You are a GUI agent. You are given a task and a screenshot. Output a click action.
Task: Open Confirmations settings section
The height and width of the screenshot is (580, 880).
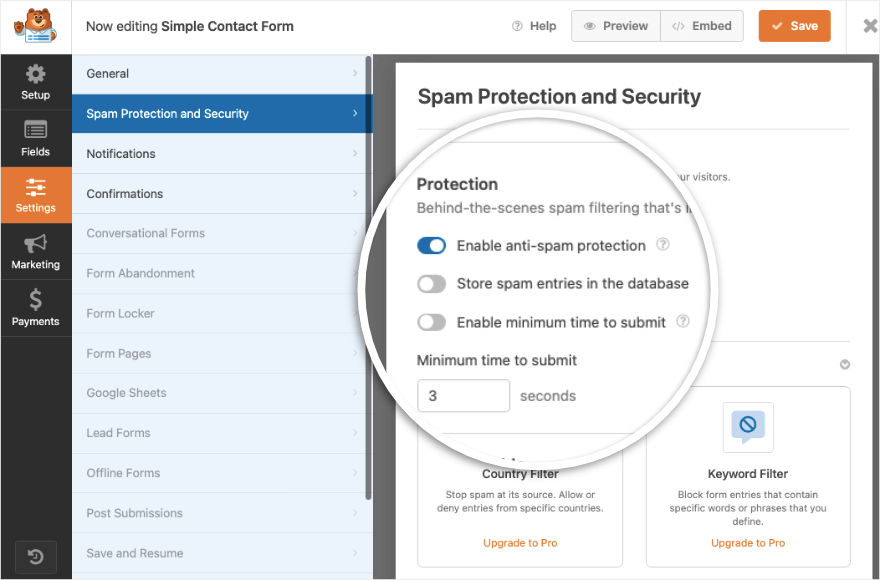click(x=222, y=193)
